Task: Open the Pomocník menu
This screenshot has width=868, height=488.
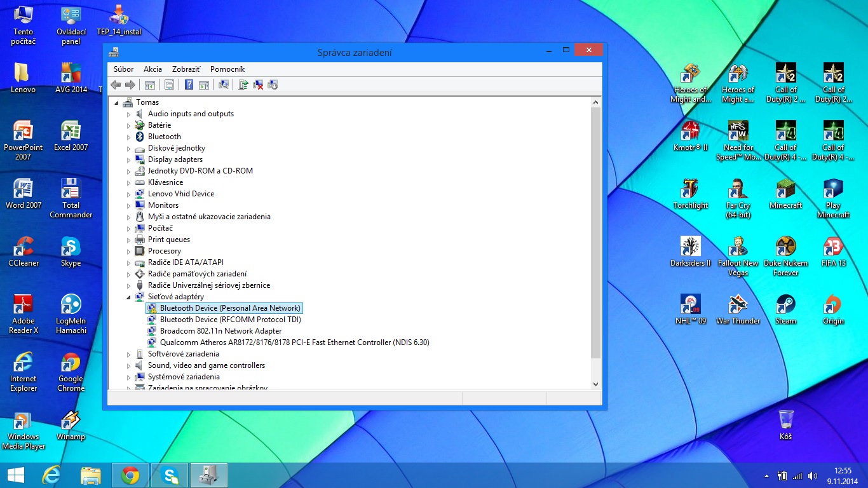Action: click(x=227, y=69)
